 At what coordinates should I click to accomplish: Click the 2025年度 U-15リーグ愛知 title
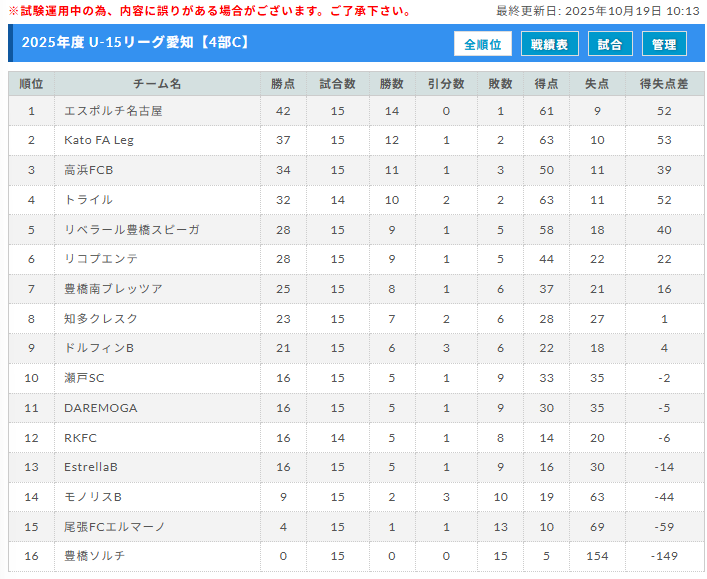pos(135,43)
